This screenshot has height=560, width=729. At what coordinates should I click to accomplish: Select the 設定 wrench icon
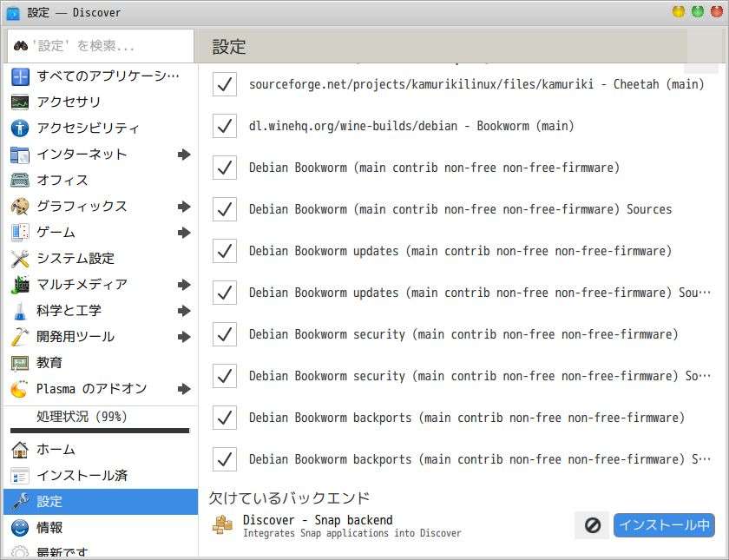[19, 502]
